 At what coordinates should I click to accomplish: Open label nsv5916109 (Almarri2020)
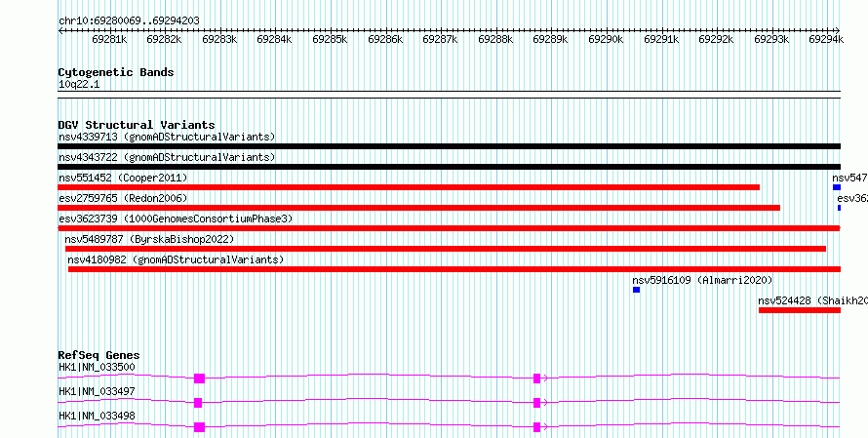coord(702,280)
